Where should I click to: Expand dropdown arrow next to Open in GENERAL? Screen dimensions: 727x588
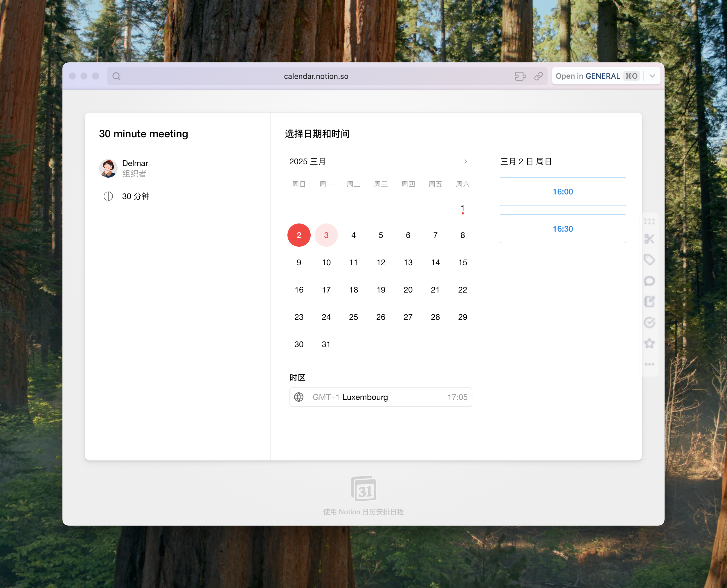point(652,76)
